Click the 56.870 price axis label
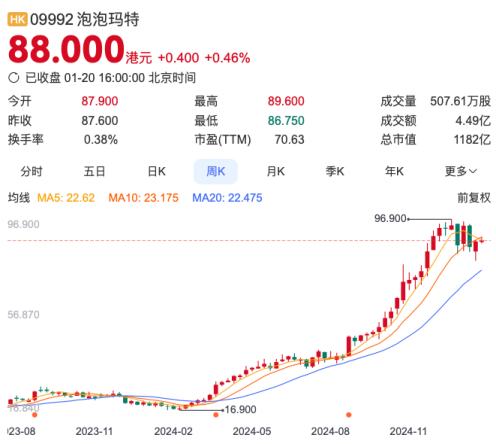 [x=23, y=315]
